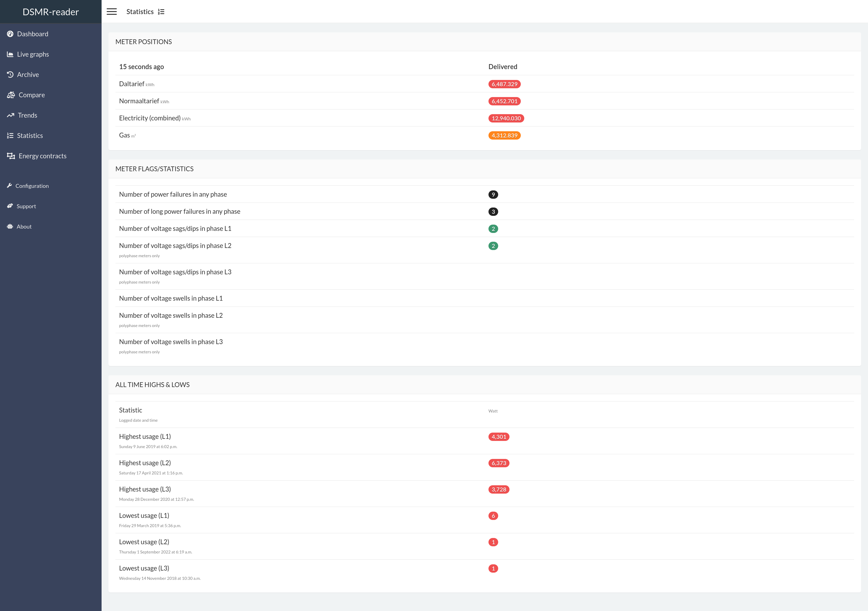Viewport: 868px width, 611px height.
Task: Go to the DSMR-reader home title
Action: pyautogui.click(x=51, y=12)
